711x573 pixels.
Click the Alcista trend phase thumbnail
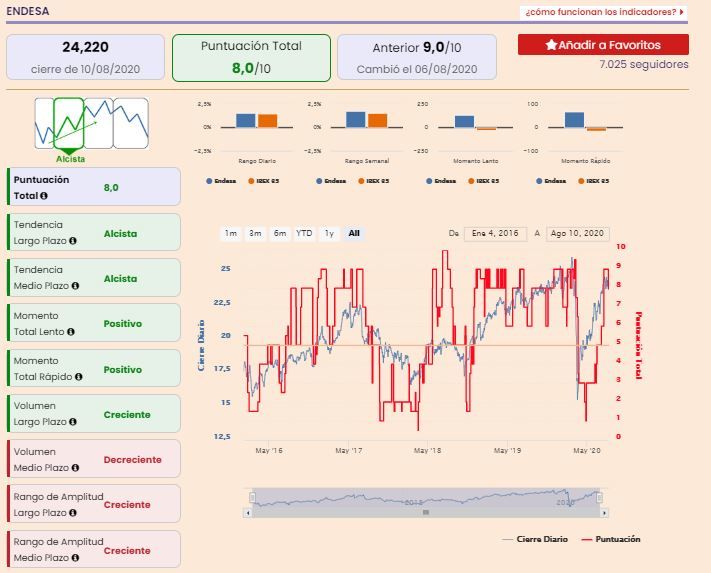point(69,123)
